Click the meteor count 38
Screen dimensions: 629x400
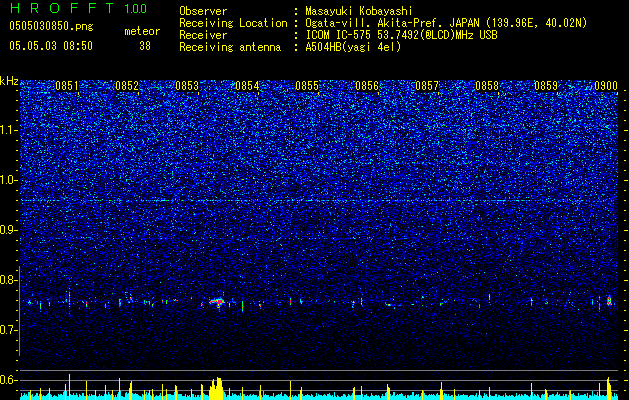pos(145,46)
